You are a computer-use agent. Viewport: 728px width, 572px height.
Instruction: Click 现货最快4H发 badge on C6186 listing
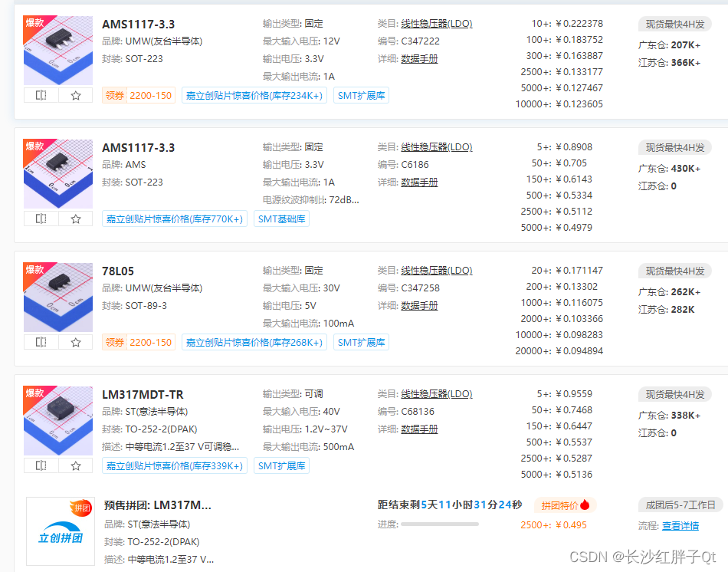(x=675, y=148)
